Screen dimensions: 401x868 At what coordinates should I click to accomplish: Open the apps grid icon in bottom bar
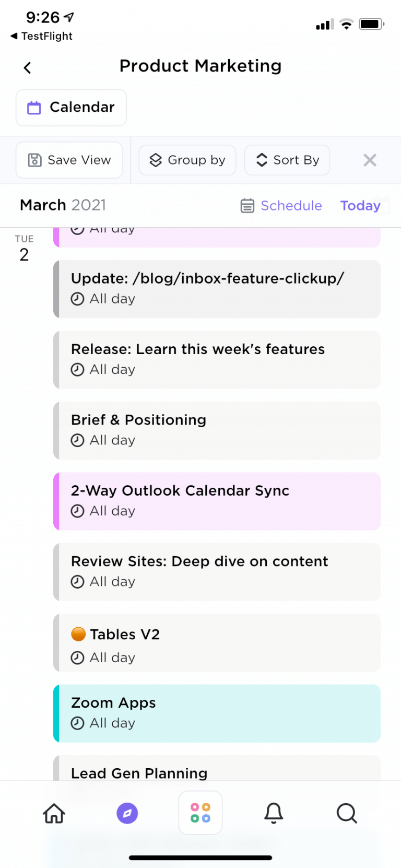pos(200,813)
